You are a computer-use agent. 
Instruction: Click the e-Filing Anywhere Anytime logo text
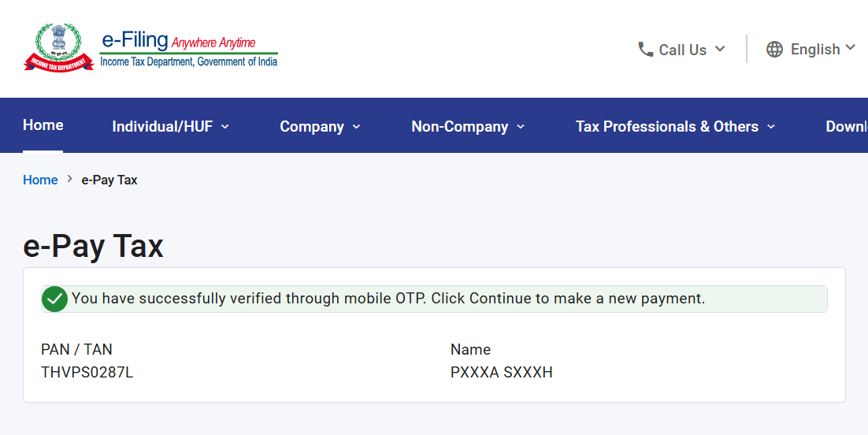(189, 47)
